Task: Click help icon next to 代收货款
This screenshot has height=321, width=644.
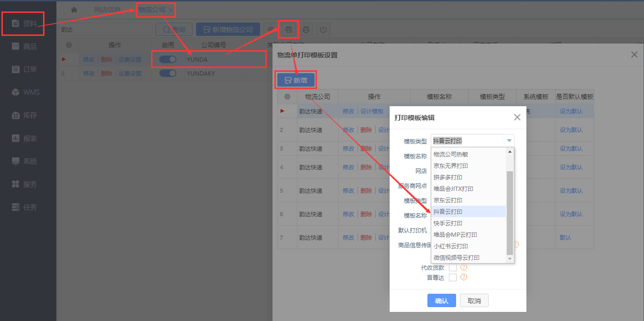Action: click(x=463, y=267)
